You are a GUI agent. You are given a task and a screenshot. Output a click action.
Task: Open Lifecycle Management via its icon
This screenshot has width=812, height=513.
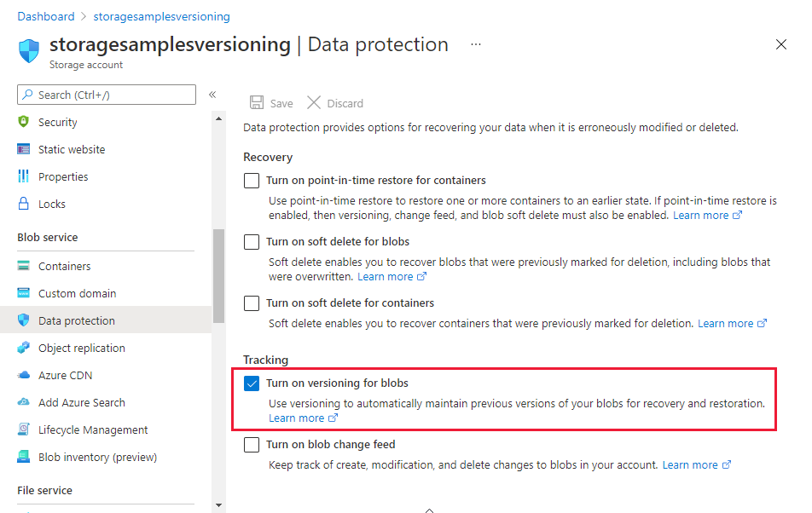click(x=23, y=429)
